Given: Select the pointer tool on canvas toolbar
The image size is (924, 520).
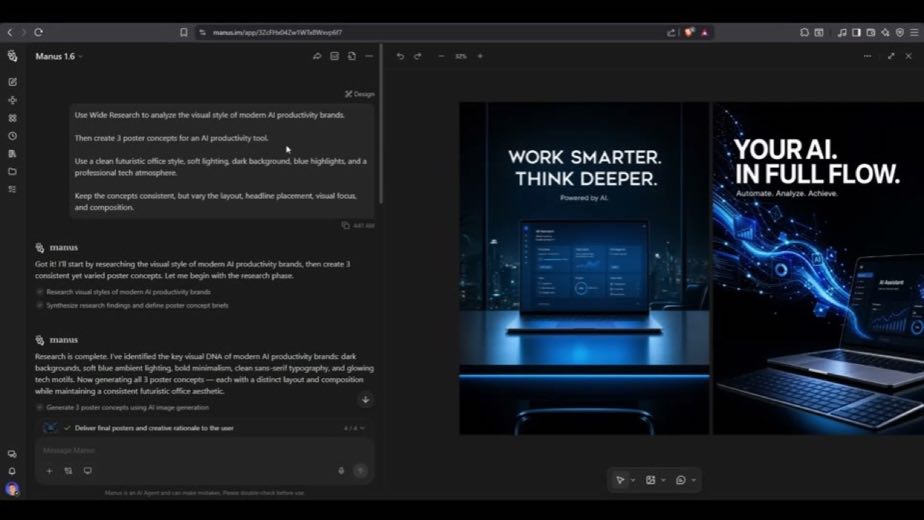Looking at the screenshot, I should 620,480.
